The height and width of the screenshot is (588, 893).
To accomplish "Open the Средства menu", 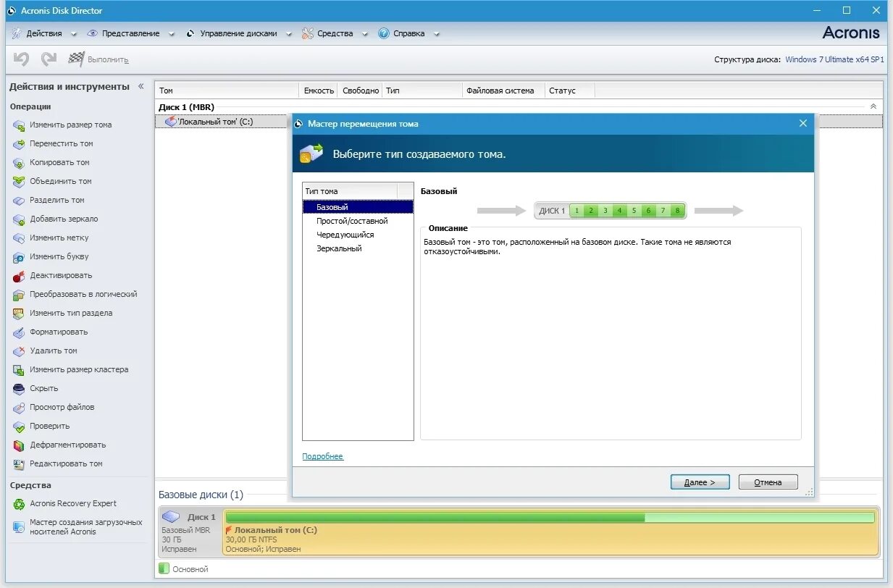I will tap(335, 33).
